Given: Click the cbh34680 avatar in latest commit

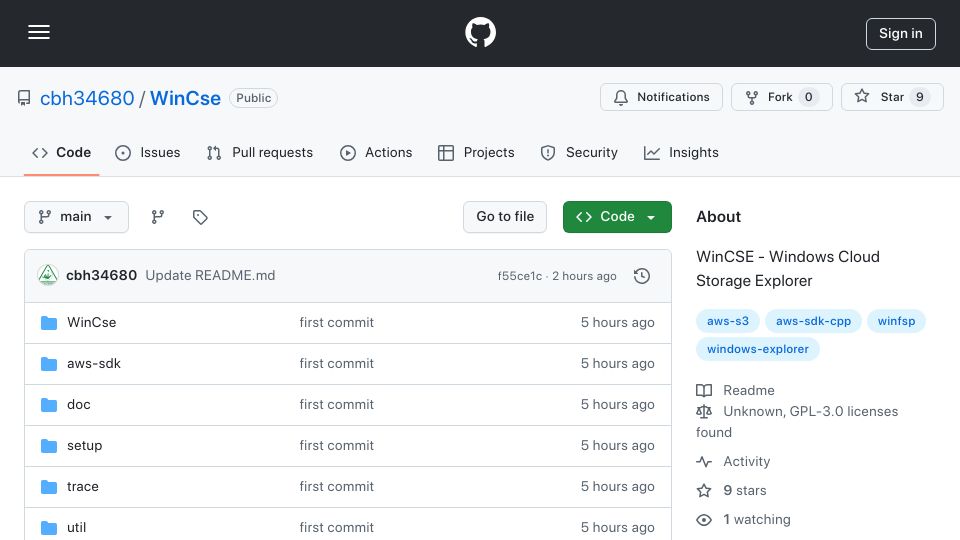Looking at the screenshot, I should pos(48,276).
